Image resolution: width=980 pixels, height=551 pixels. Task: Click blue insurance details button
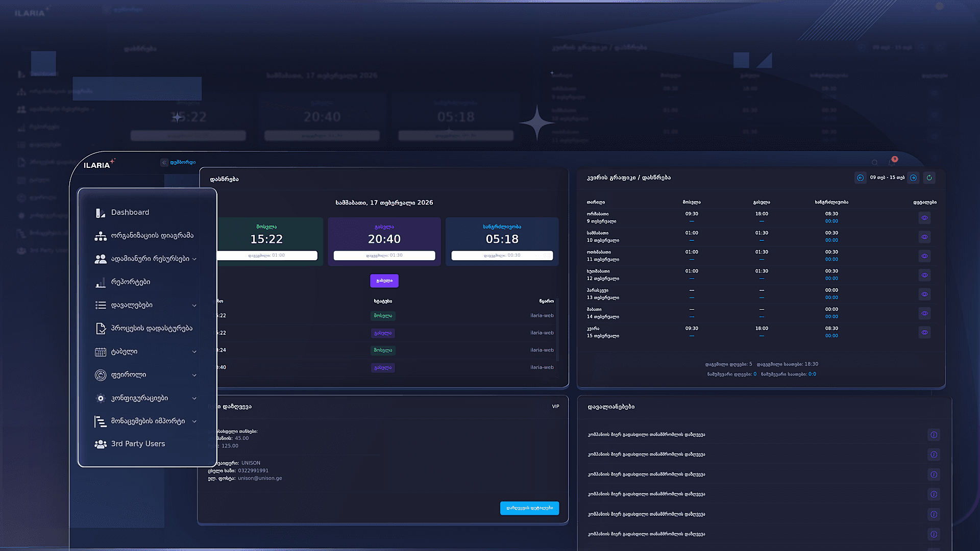tap(529, 508)
